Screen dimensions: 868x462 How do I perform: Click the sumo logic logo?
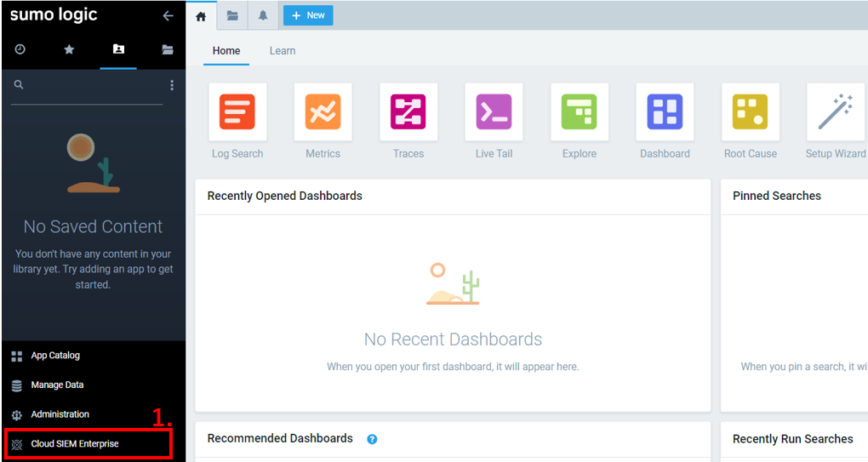[54, 15]
